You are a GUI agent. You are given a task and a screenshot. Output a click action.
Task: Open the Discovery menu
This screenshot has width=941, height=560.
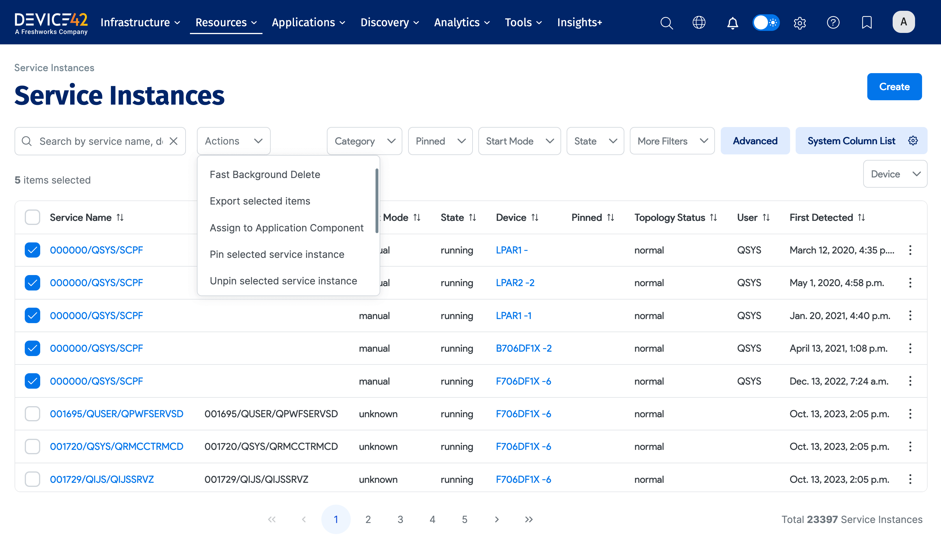click(389, 22)
